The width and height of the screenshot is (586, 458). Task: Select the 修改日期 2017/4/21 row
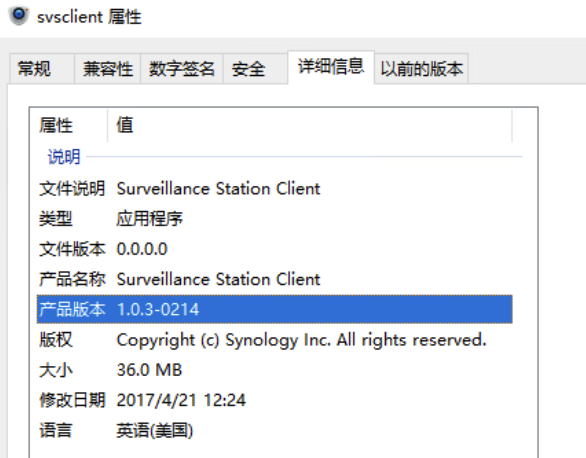tap(275, 400)
